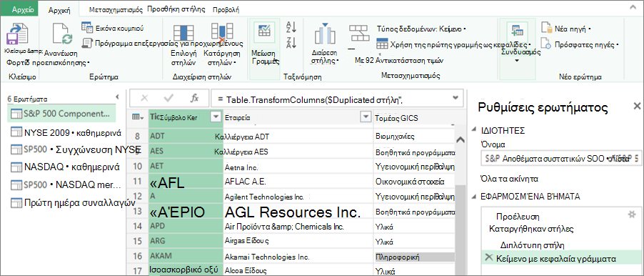Sort descending Z to A

(291, 42)
